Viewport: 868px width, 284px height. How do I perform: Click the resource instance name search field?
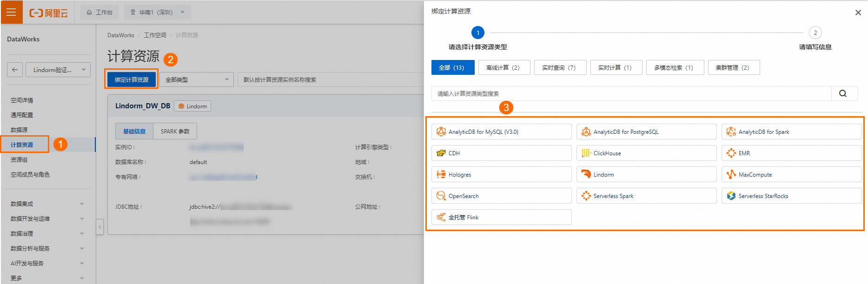[x=330, y=79]
